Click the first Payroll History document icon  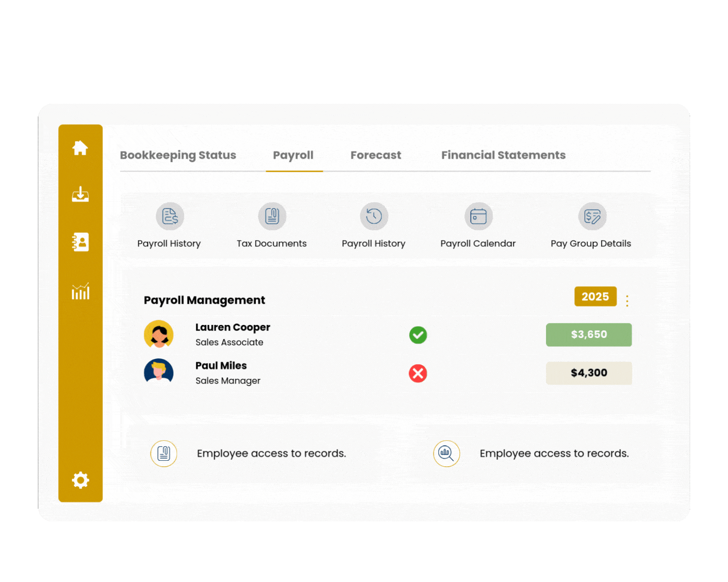coord(169,216)
